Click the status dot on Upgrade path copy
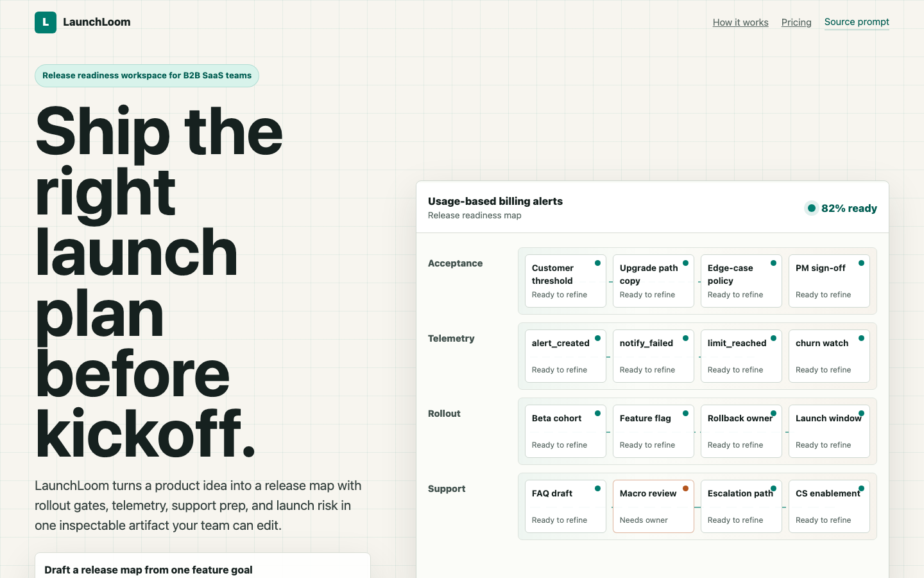The height and width of the screenshot is (578, 924). (x=685, y=263)
